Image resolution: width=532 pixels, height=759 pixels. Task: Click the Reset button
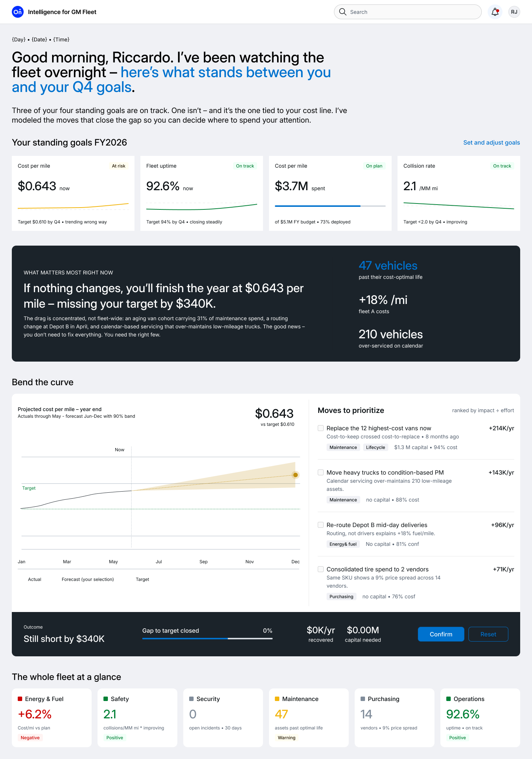pos(488,634)
